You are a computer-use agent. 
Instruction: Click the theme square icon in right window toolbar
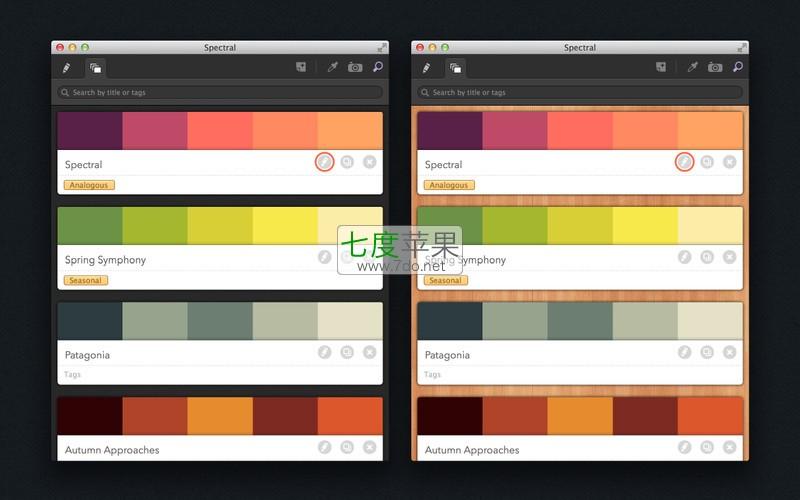(661, 67)
